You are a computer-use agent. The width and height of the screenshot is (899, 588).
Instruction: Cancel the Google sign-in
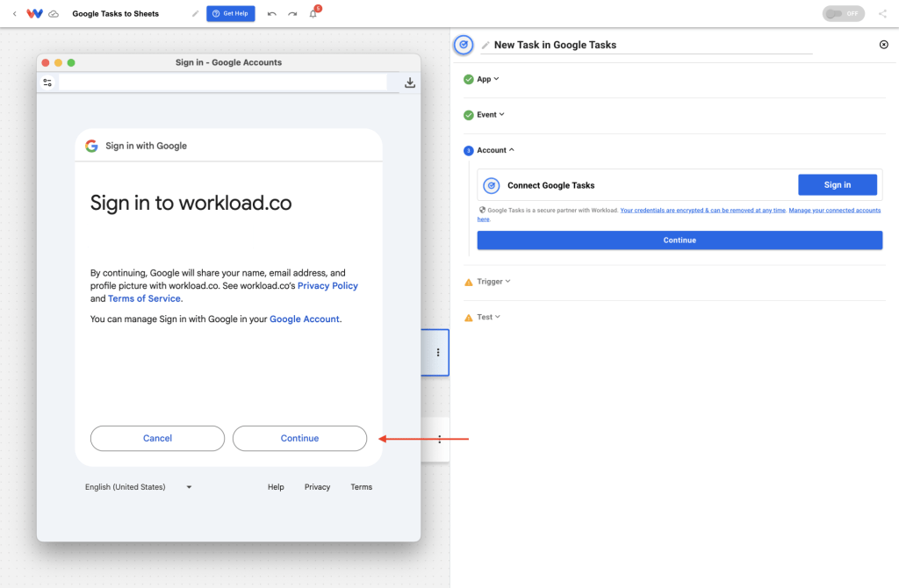157,439
